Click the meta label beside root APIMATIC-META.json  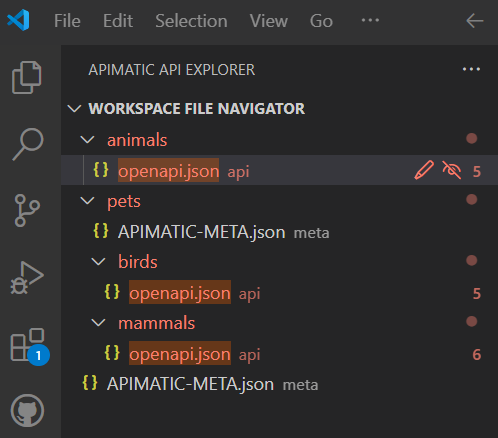(x=300, y=385)
